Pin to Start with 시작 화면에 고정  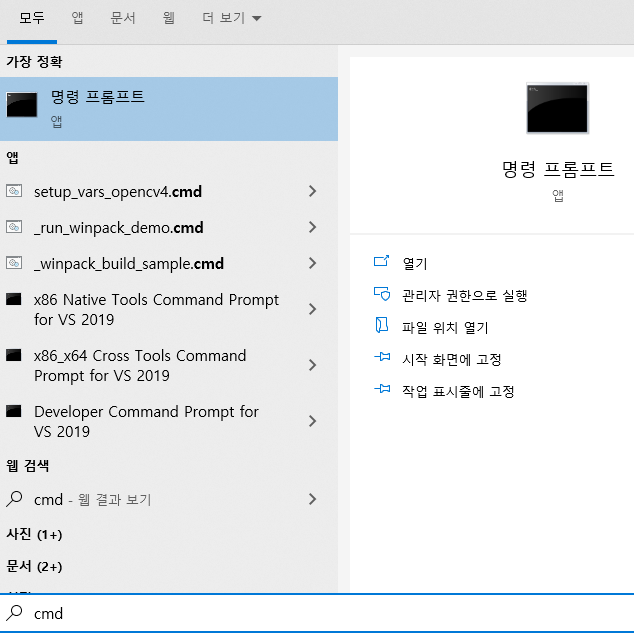(452, 359)
